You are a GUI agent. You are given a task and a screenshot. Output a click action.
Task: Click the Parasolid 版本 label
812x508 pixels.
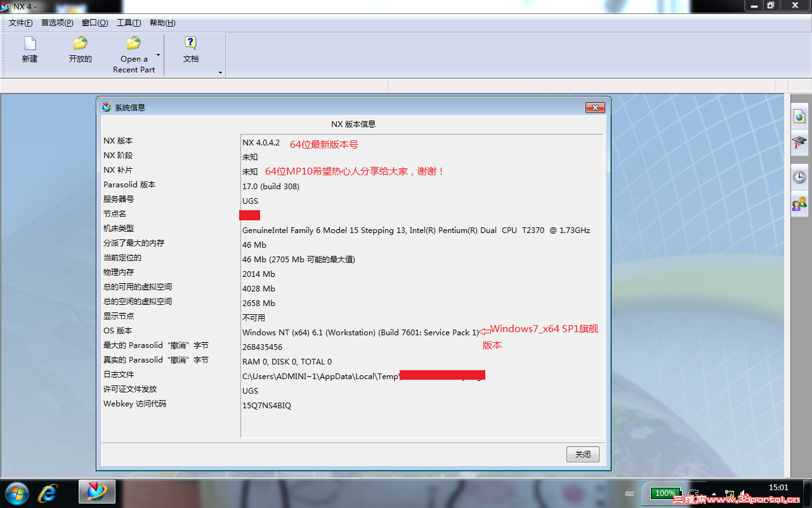tap(129, 185)
